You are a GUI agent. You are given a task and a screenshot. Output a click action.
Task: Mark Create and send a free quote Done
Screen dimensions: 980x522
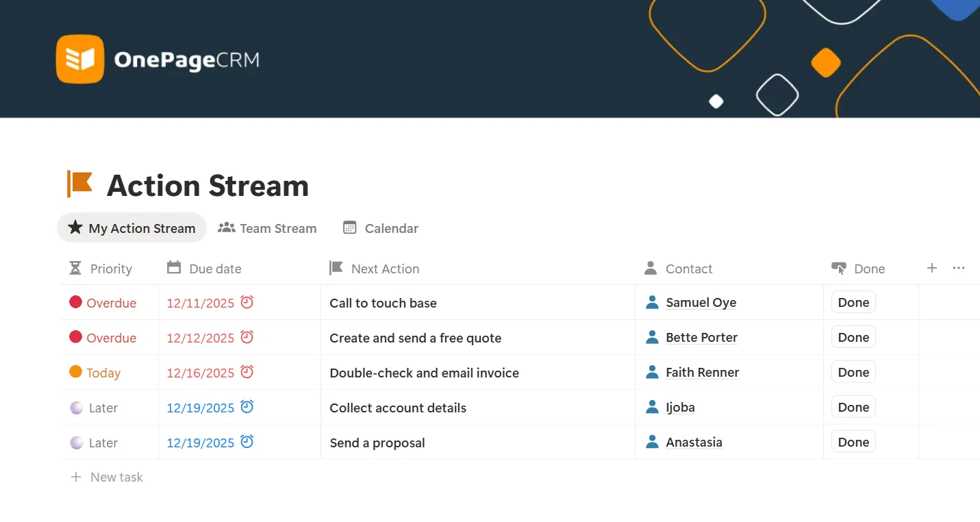click(x=853, y=337)
